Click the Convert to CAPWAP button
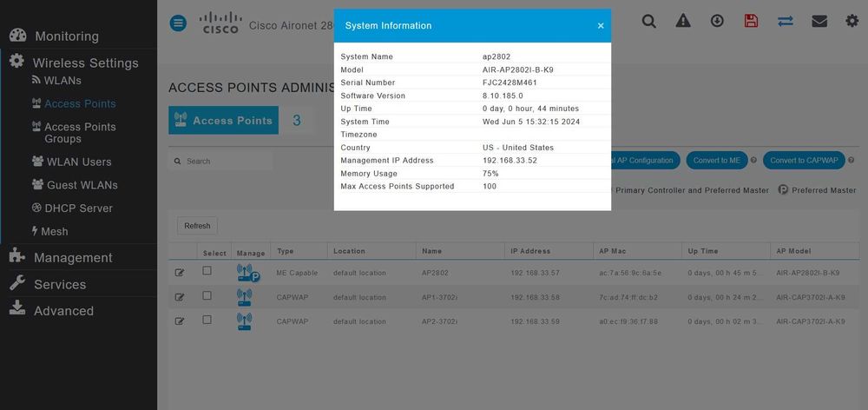Viewport: 868px width, 410px height. tap(804, 161)
